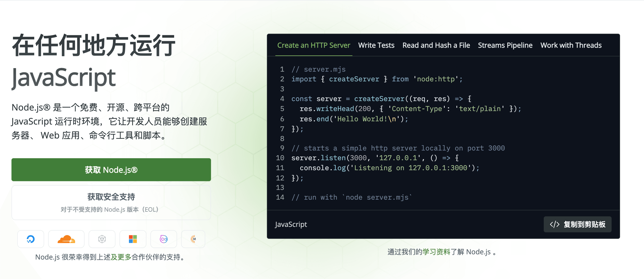Click the '在任何地方运行 JavaScript' heading
644x279 pixels.
94,62
